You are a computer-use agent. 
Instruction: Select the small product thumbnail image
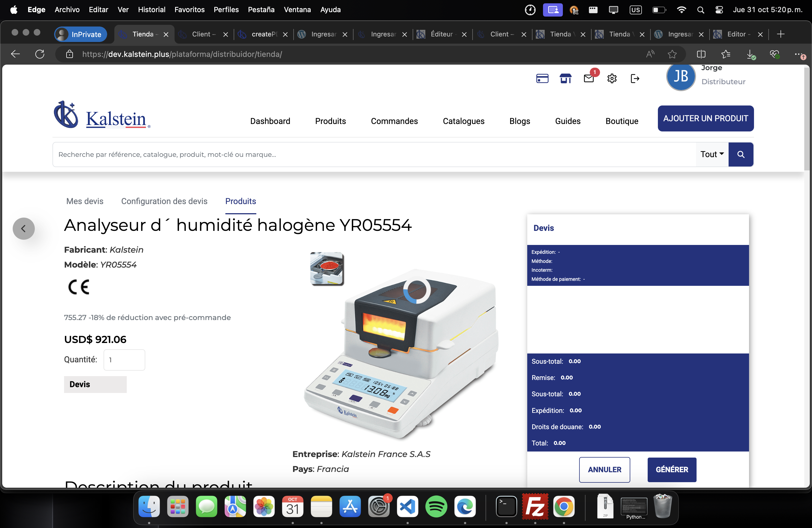[327, 269]
